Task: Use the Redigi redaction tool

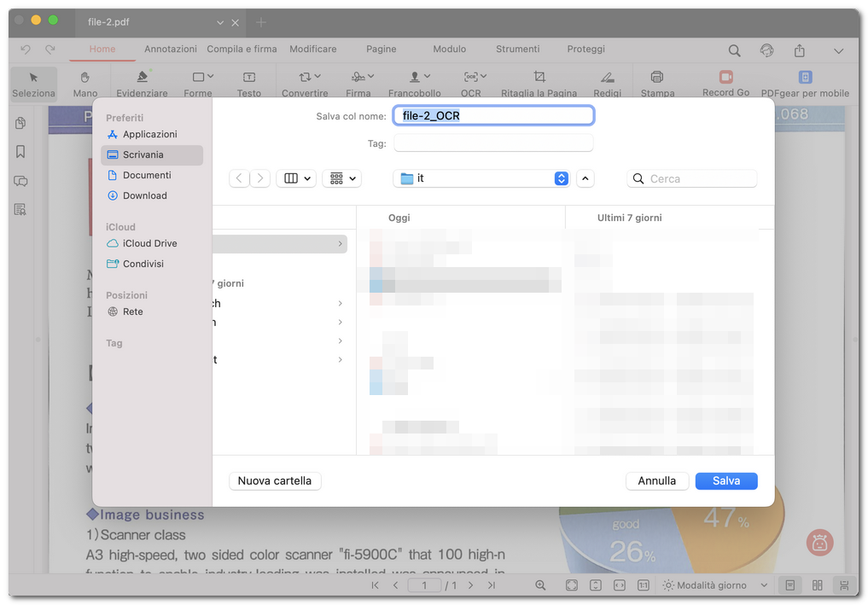Action: (607, 81)
